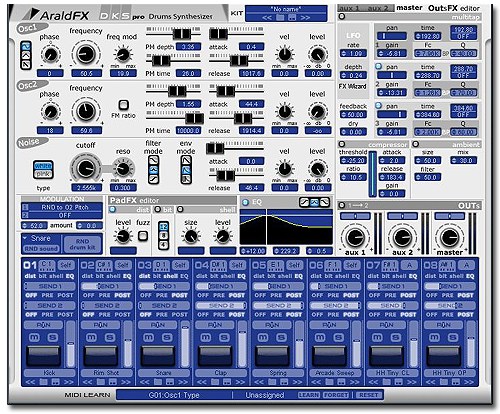Enable the bit crusher power button

pyautogui.click(x=158, y=209)
